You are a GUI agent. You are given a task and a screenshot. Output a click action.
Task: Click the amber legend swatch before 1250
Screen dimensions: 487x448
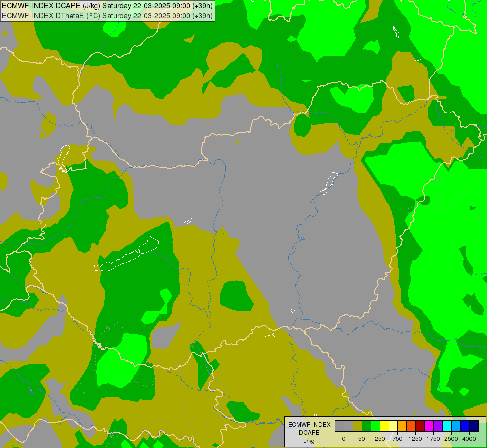pos(402,426)
